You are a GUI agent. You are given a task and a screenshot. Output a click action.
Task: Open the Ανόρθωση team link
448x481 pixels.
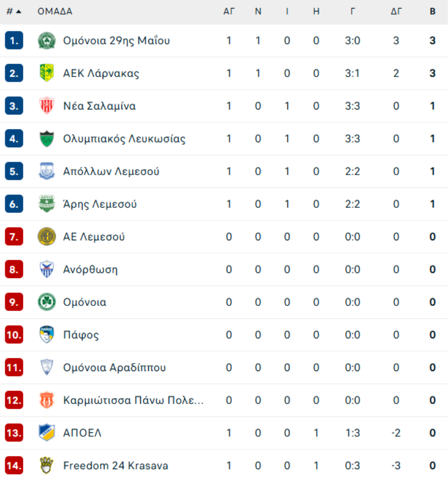90,269
